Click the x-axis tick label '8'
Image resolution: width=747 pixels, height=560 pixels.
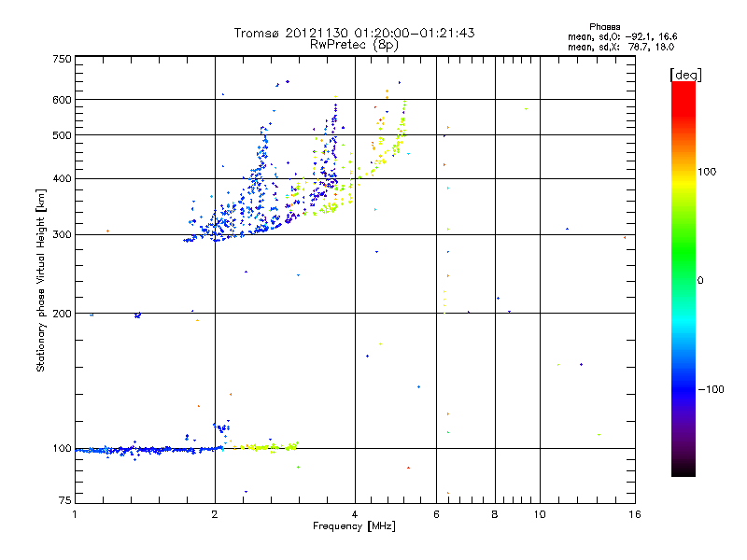coord(495,514)
